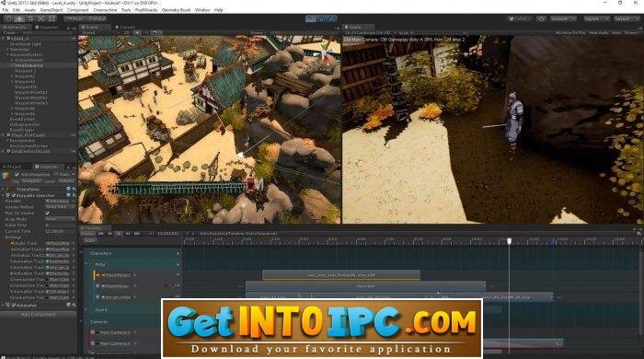Toggle the IntroSequence object active checkbox
Screen dimensions: 644x359
coord(17,175)
